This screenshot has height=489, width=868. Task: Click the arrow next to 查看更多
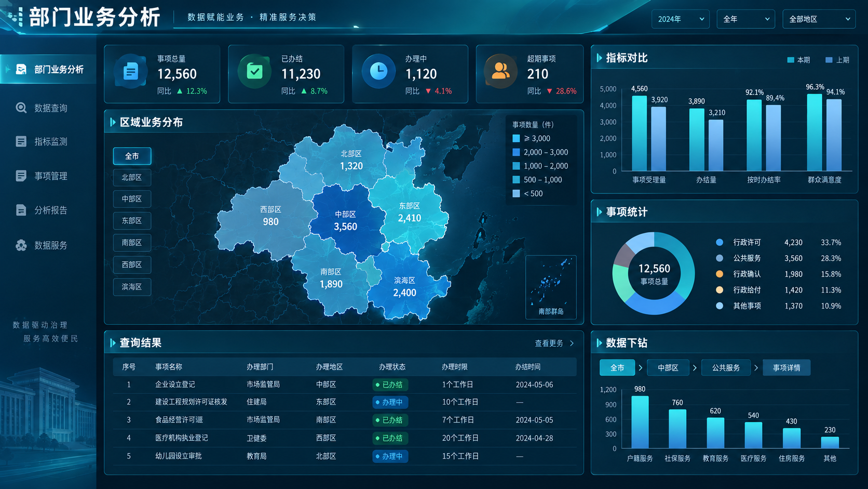point(572,343)
